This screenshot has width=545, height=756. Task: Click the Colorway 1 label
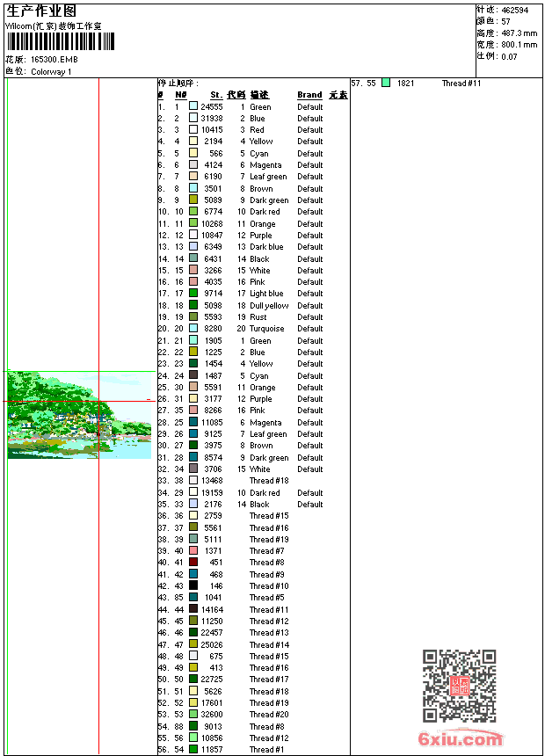(51, 72)
